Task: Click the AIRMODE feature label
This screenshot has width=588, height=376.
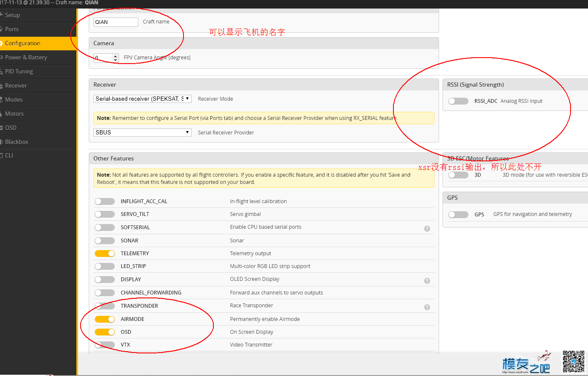Action: tap(132, 319)
